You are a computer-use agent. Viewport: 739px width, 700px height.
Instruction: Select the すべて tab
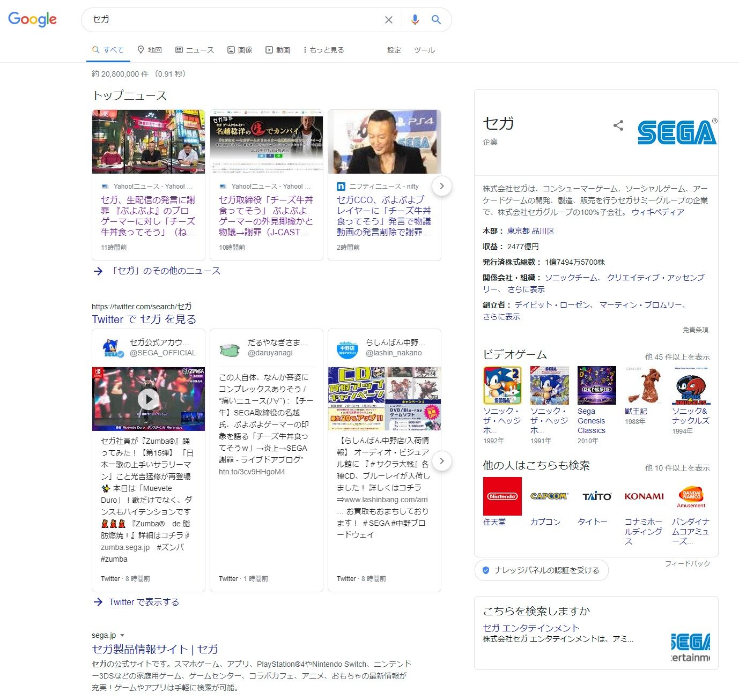(108, 50)
